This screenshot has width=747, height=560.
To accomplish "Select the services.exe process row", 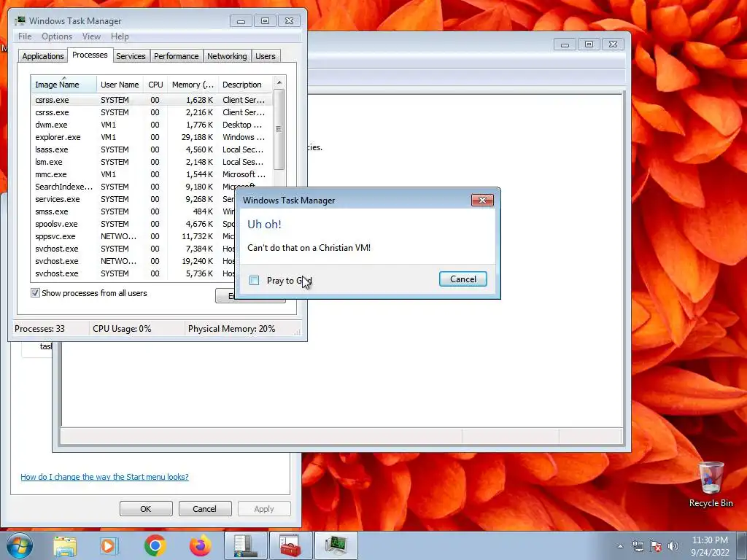I will pos(133,199).
